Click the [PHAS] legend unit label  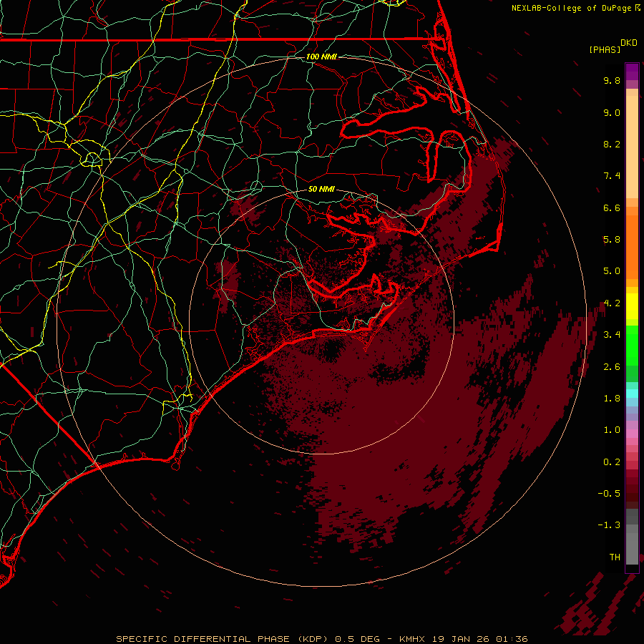click(605, 50)
